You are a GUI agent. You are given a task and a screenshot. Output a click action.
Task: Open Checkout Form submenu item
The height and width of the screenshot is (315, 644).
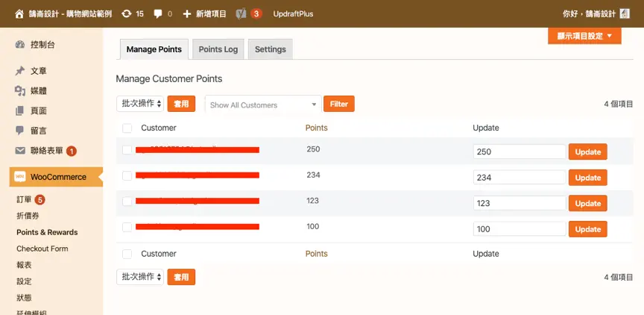[x=42, y=249]
